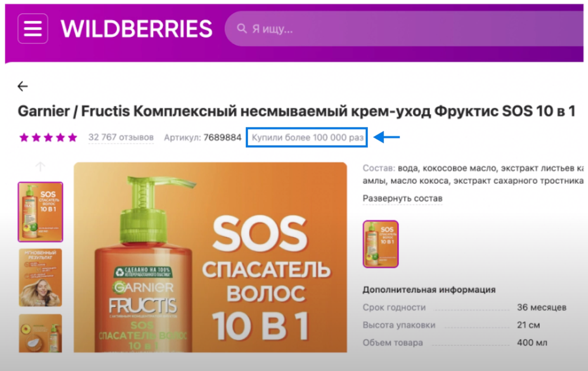Open the main SOS product image
The height and width of the screenshot is (371, 588).
coord(210,257)
